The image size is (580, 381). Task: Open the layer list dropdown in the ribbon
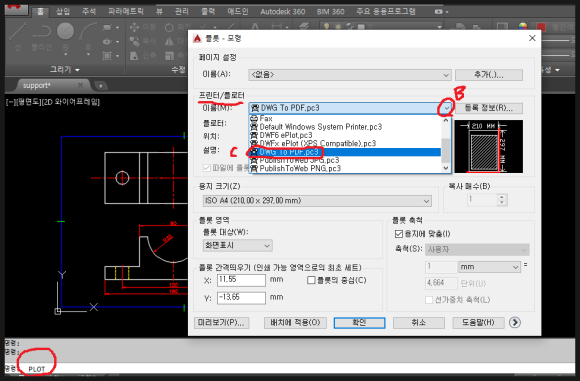(439, 27)
